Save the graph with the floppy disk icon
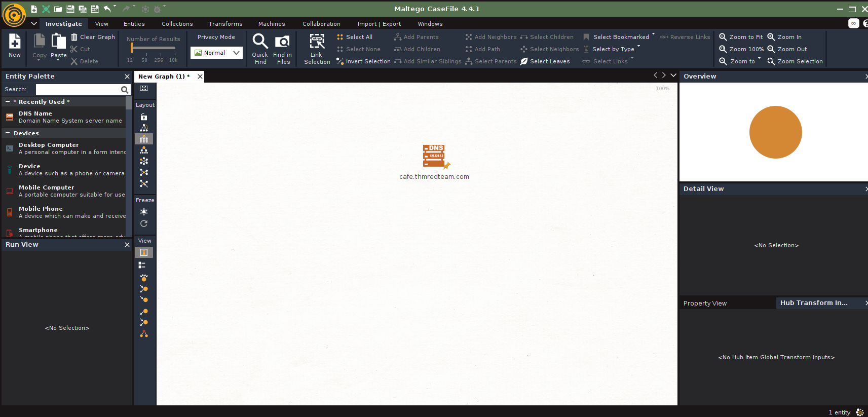 pyautogui.click(x=70, y=9)
